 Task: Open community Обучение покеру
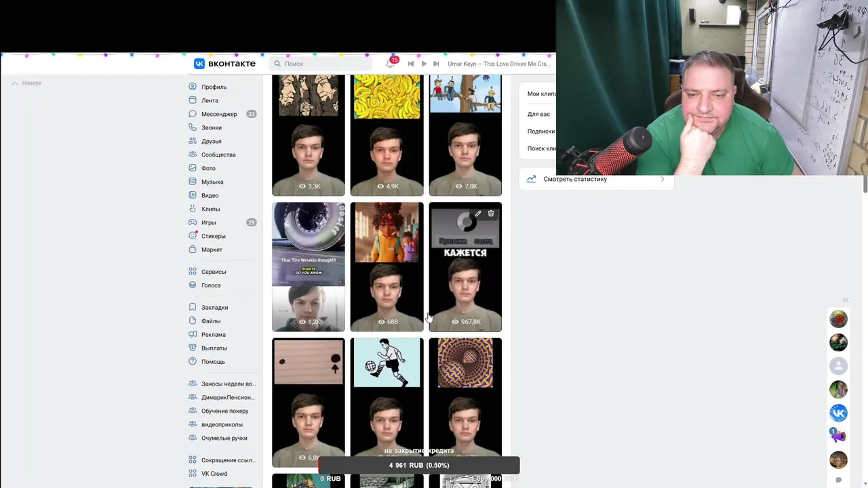(x=224, y=411)
